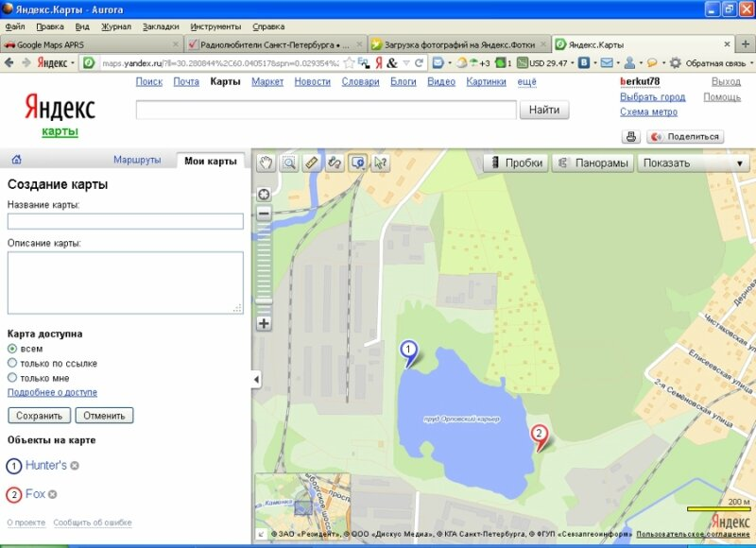756x548 pixels.
Task: Click the mail envelope toolbar icon
Action: pyautogui.click(x=607, y=62)
